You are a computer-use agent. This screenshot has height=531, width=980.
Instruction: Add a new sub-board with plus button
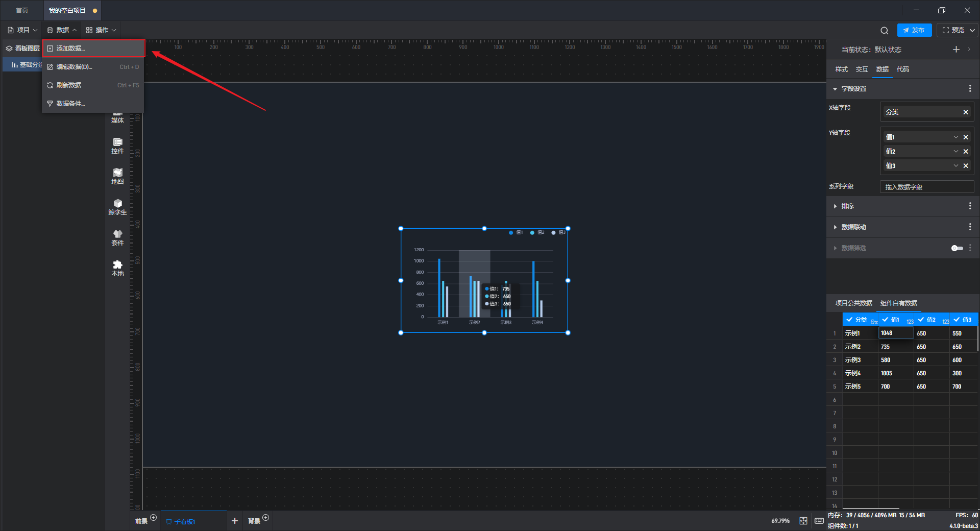[235, 521]
